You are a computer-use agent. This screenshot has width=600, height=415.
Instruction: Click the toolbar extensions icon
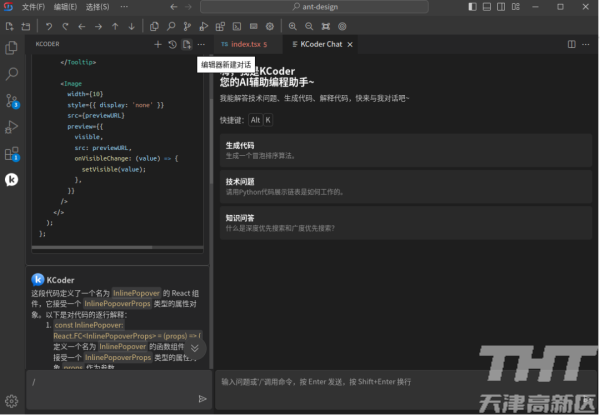pyautogui.click(x=220, y=26)
